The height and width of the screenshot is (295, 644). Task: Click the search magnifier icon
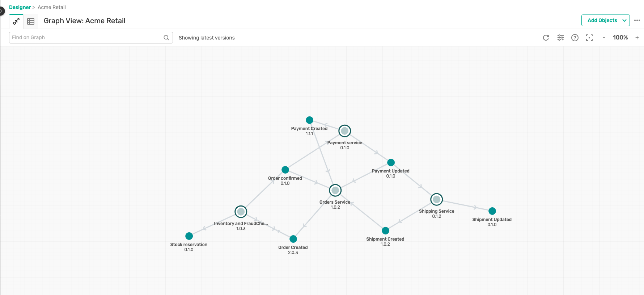166,38
